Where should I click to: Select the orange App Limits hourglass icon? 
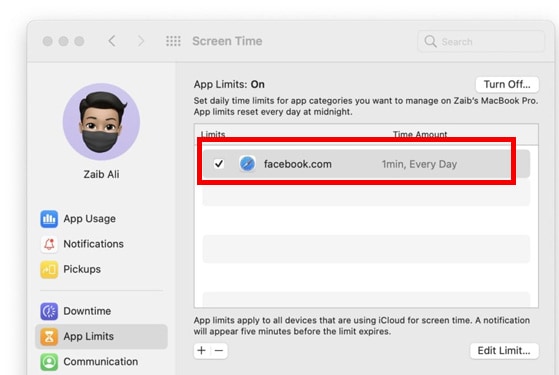[49, 337]
